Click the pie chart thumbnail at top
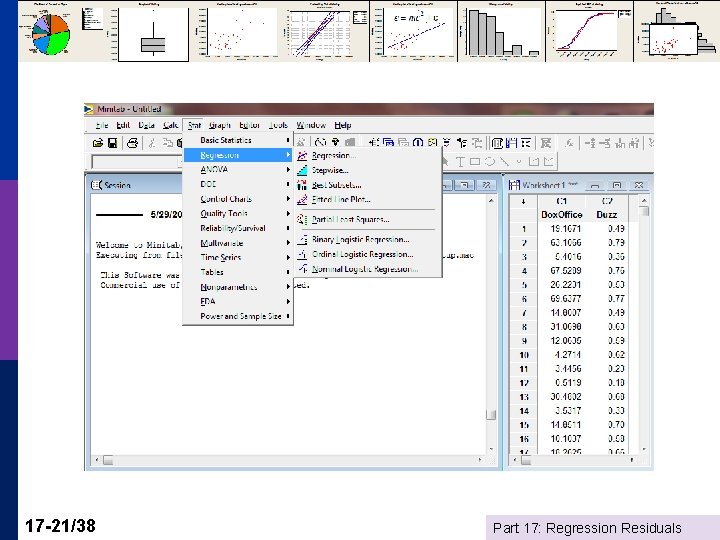This screenshot has height=540, width=720. (x=51, y=34)
